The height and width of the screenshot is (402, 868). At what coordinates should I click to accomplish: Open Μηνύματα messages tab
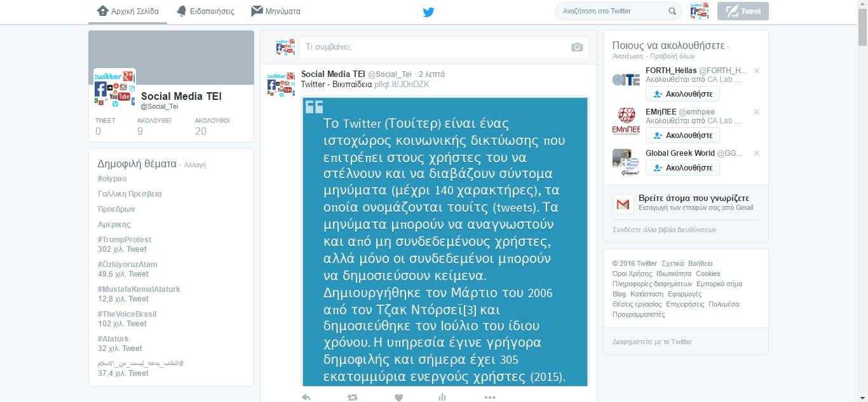(x=276, y=11)
